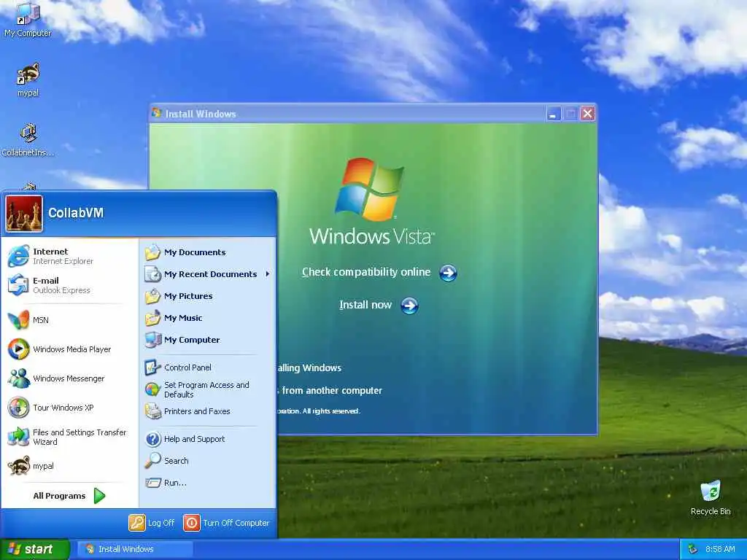Click 'from another computer' link text
This screenshot has height=560, width=747.
[x=332, y=391]
